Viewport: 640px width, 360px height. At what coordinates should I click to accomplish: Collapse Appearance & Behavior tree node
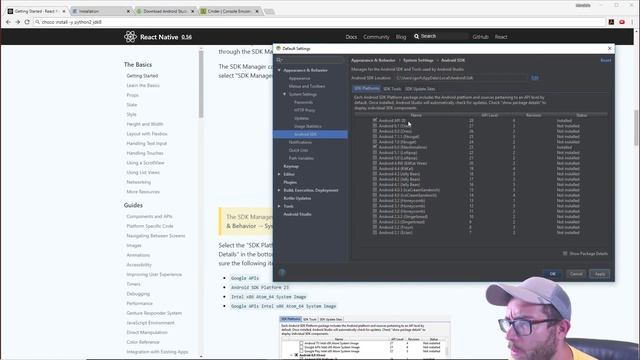pos(279,70)
